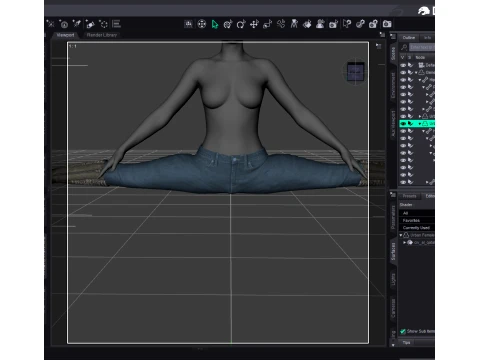Select the ActivePose tool icon

pyautogui.click(x=281, y=24)
